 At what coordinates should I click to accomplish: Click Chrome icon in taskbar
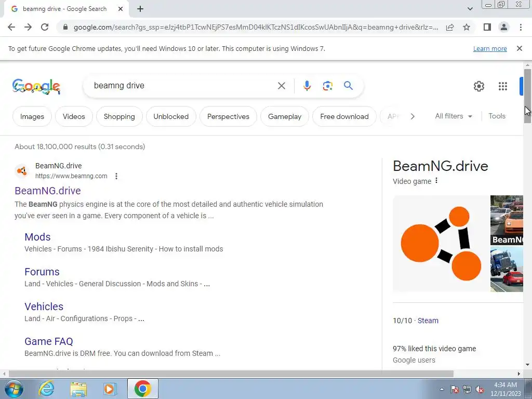pos(143,389)
